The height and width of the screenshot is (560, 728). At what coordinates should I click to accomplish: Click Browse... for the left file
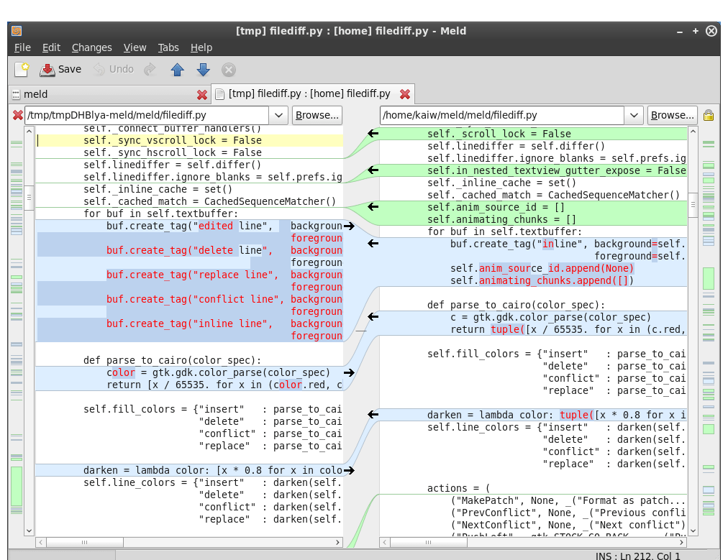tap(317, 115)
